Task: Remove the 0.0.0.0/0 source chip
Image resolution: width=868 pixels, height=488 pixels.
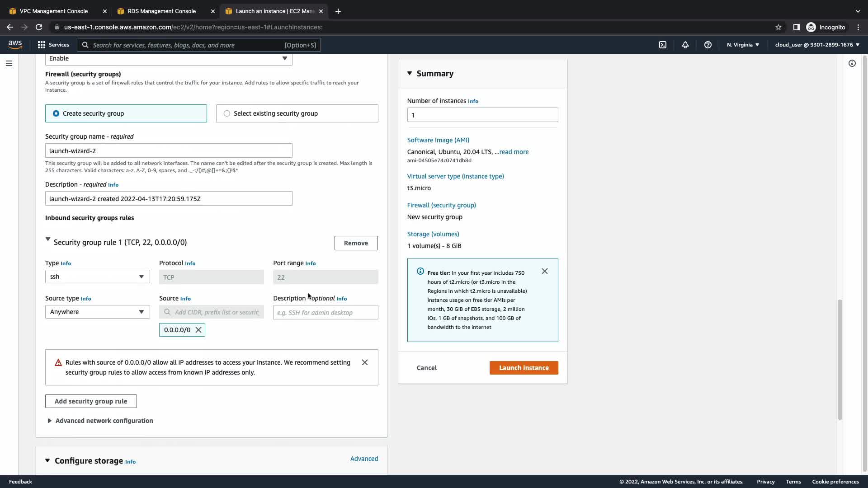Action: point(198,330)
